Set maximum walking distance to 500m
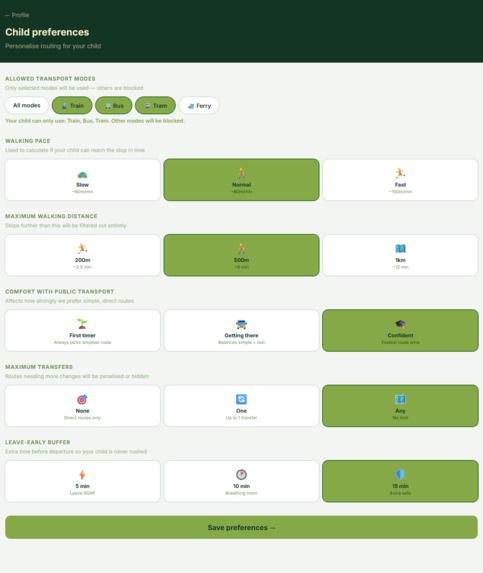 (242, 255)
